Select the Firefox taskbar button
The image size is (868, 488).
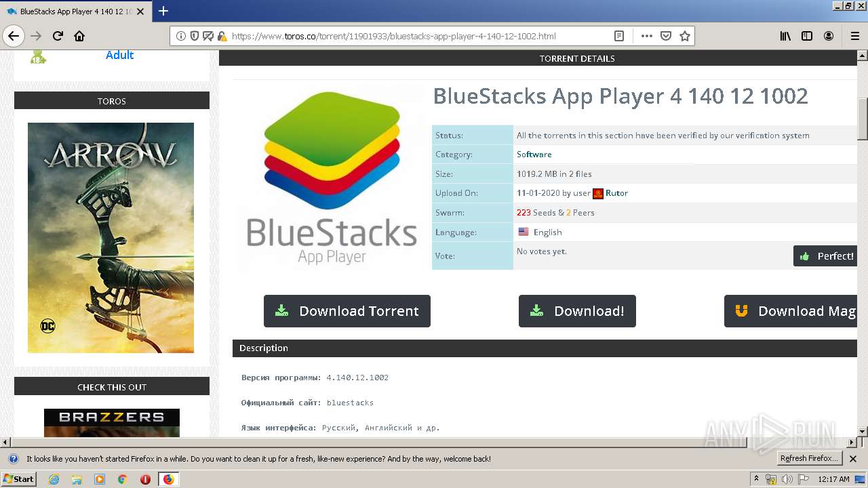pos(168,479)
